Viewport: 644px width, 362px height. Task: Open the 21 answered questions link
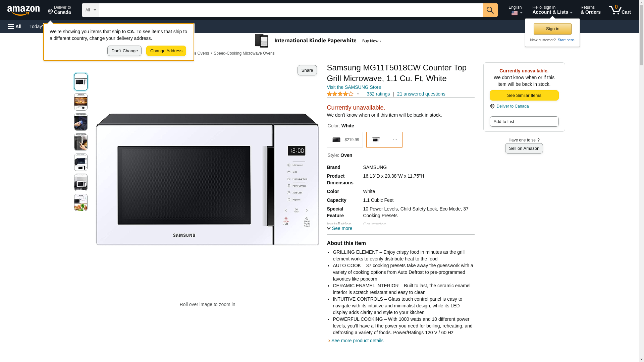421,94
